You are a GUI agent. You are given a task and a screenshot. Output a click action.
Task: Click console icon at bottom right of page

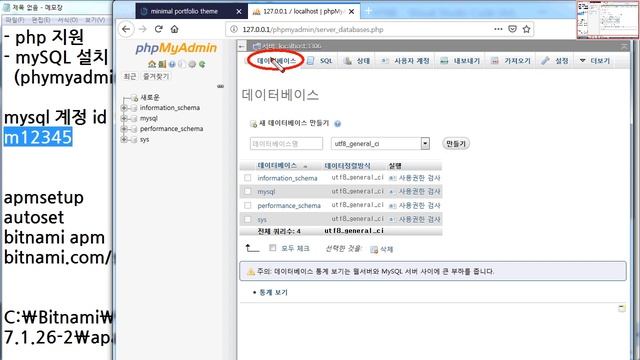tap(622, 308)
